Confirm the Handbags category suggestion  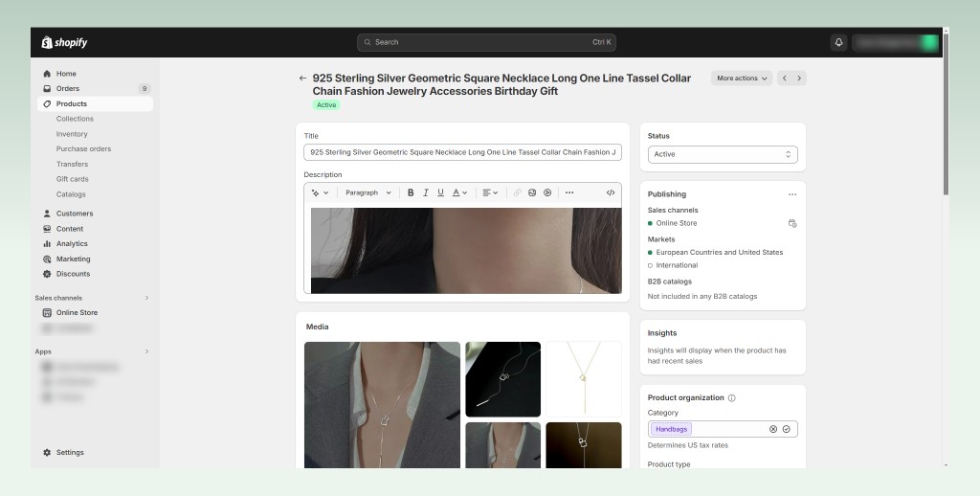tap(787, 429)
